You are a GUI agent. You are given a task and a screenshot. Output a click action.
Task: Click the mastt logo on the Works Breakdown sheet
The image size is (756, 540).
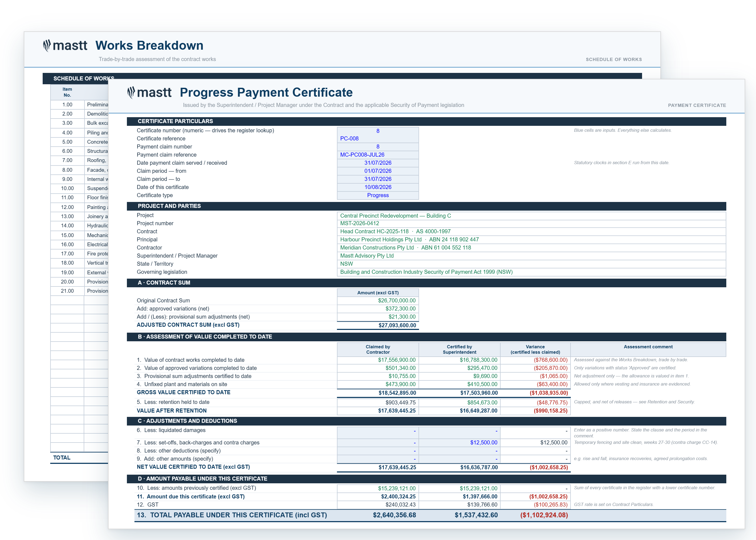pyautogui.click(x=65, y=46)
